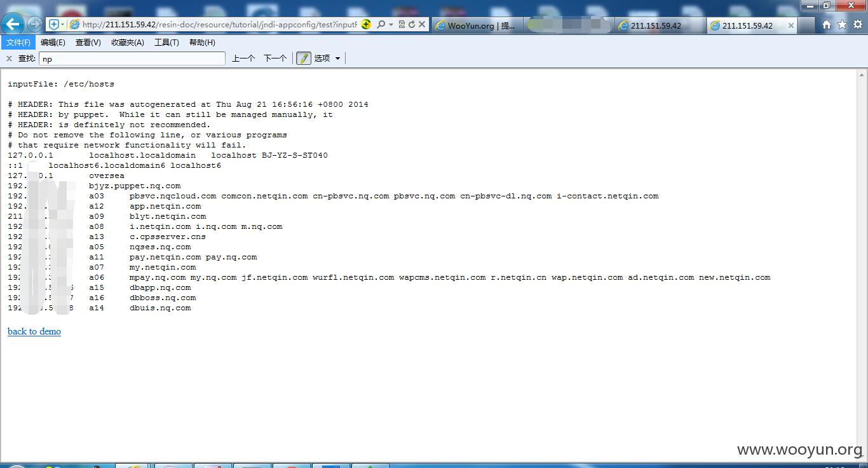The height and width of the screenshot is (468, 868).
Task: Open the 编辑(E) menu
Action: pos(53,43)
